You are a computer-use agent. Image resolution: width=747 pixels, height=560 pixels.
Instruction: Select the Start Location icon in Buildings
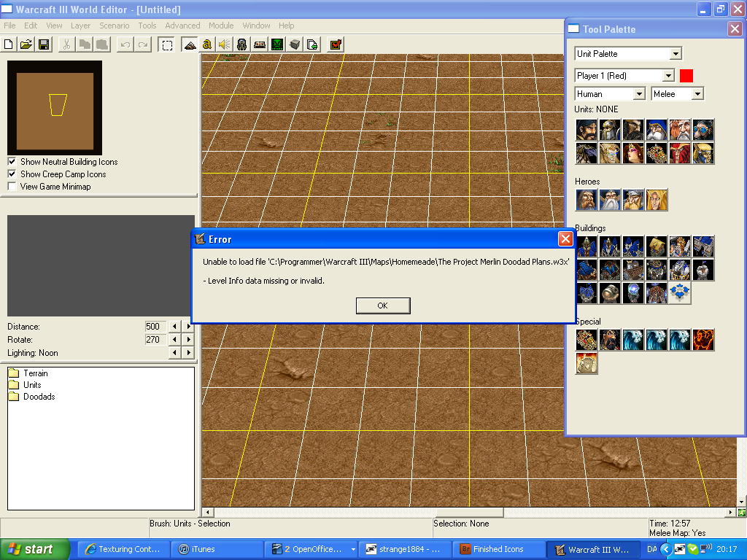[x=680, y=293]
